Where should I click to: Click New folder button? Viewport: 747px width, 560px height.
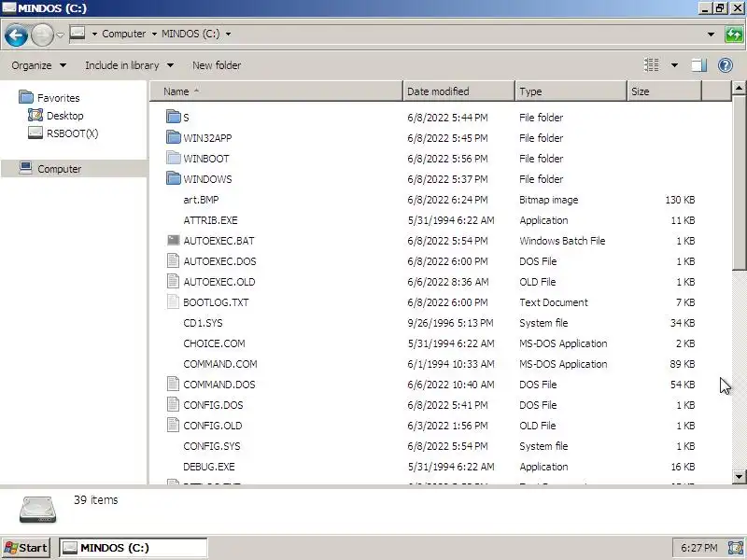[217, 65]
